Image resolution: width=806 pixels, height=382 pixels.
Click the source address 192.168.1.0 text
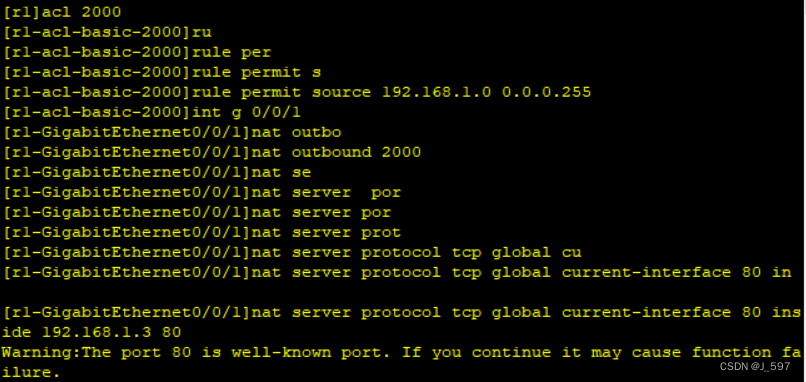pyautogui.click(x=437, y=92)
